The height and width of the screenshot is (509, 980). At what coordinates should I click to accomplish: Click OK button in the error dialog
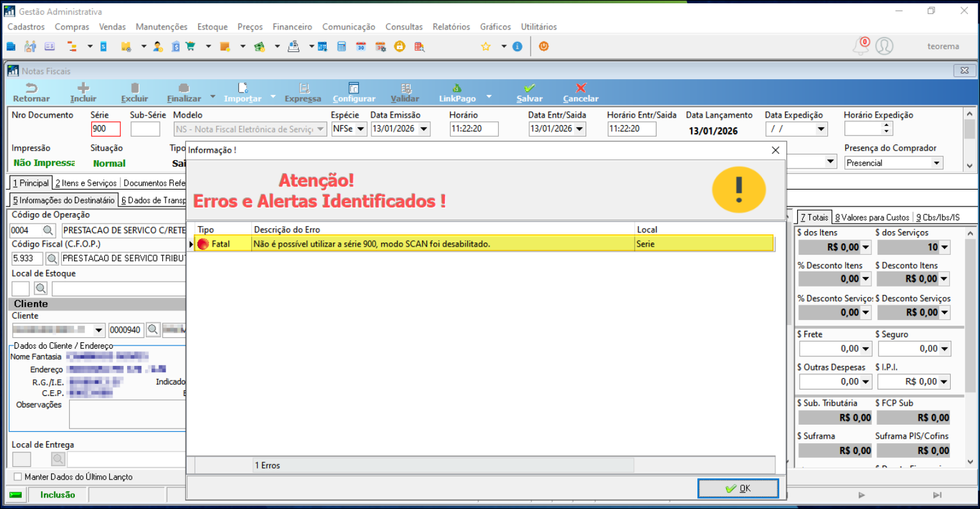click(x=738, y=489)
